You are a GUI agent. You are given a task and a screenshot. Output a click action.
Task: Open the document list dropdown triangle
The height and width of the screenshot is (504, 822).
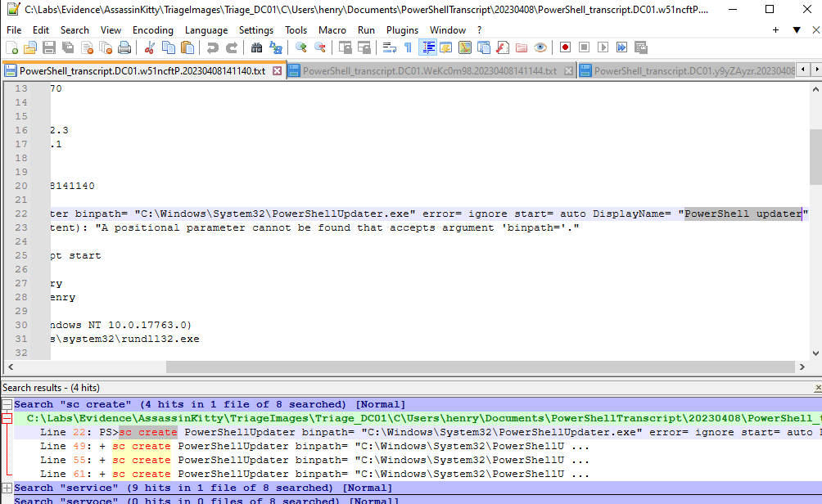(x=797, y=30)
